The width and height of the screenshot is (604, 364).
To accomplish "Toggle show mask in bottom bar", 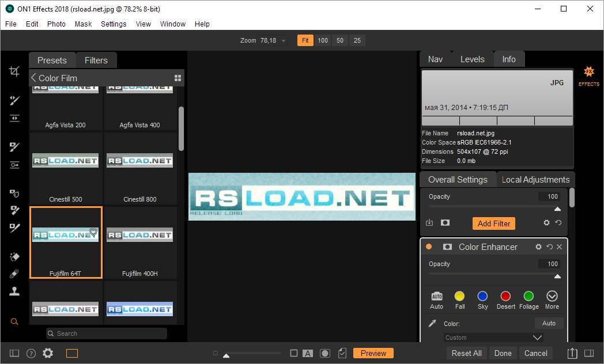I will [x=325, y=353].
